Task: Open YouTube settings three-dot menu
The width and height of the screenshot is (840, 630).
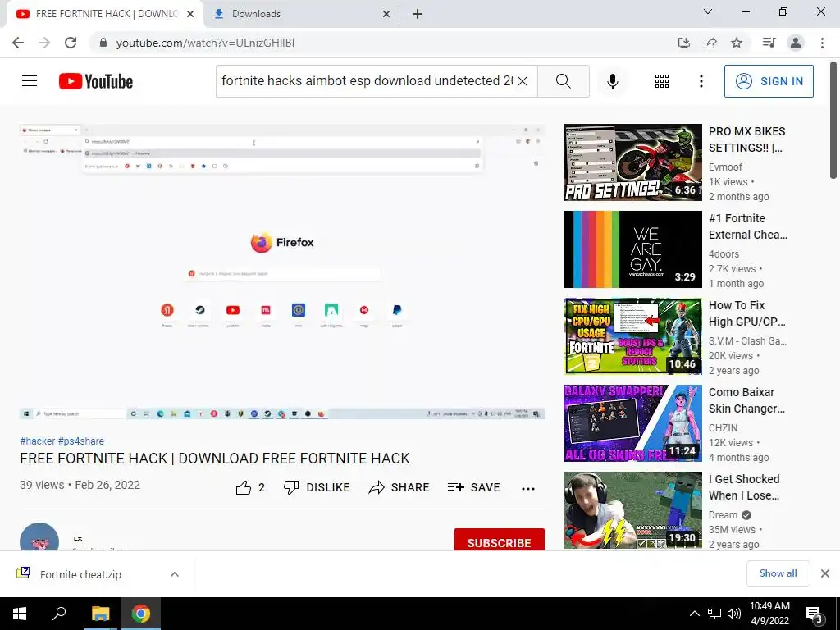Action: pyautogui.click(x=701, y=81)
